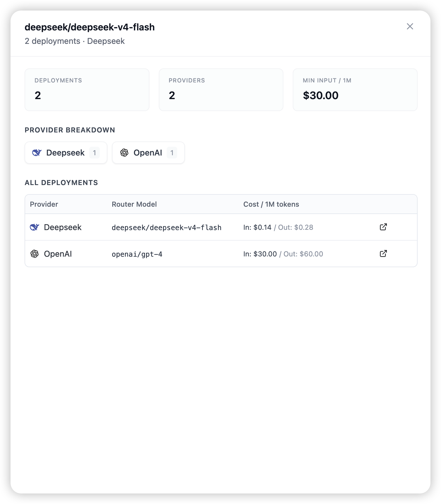Click the OpenAI count badge showing 1

[172, 153]
